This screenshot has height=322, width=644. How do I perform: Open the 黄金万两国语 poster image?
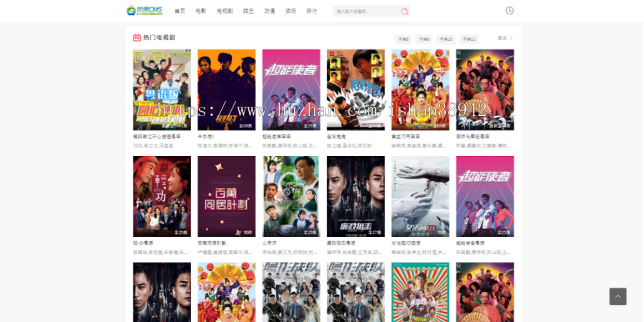[x=420, y=90]
